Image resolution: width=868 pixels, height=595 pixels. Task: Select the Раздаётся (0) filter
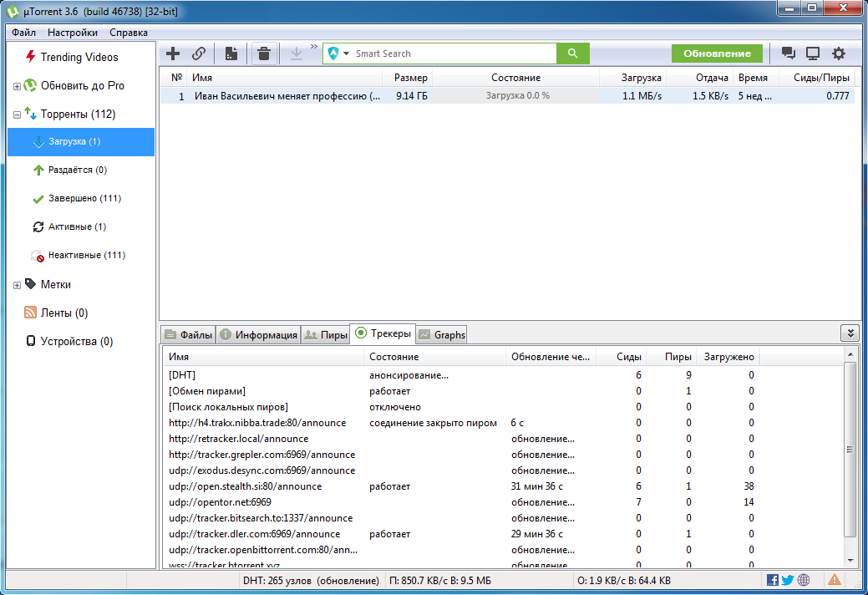(78, 170)
